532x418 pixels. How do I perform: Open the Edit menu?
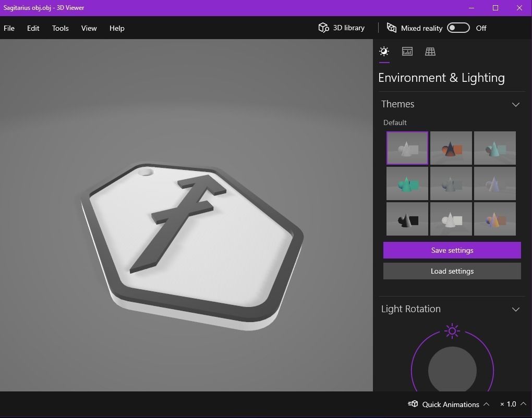coord(33,28)
